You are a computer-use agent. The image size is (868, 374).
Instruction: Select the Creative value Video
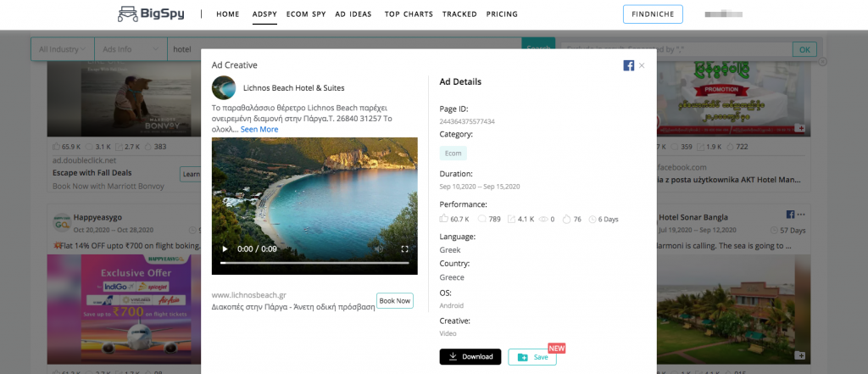coord(448,333)
